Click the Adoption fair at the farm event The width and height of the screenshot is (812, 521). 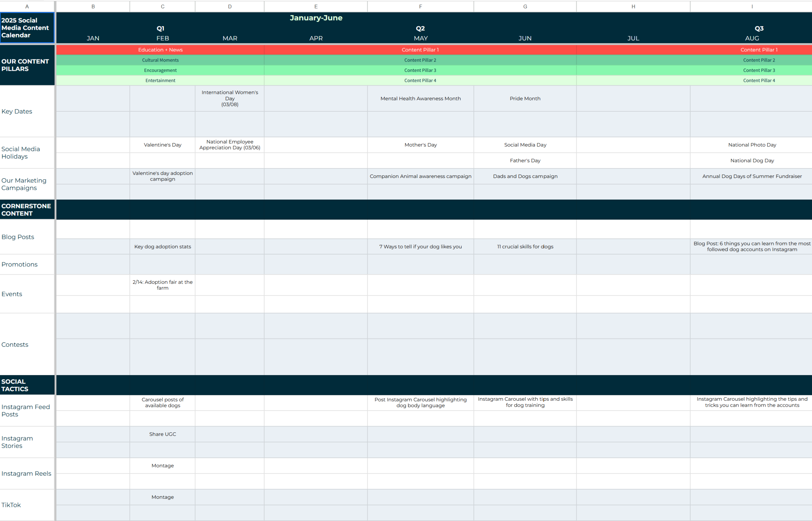pyautogui.click(x=162, y=285)
